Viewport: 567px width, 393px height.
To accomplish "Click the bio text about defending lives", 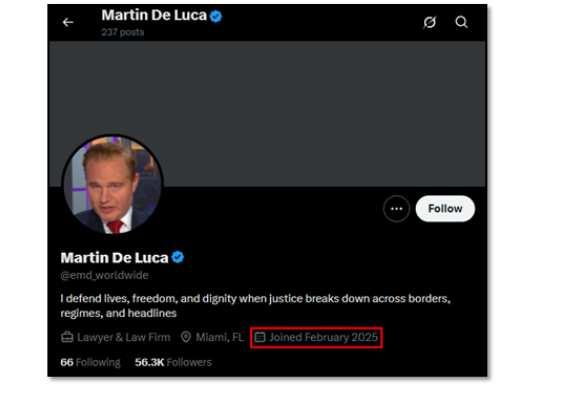I will point(255,306).
